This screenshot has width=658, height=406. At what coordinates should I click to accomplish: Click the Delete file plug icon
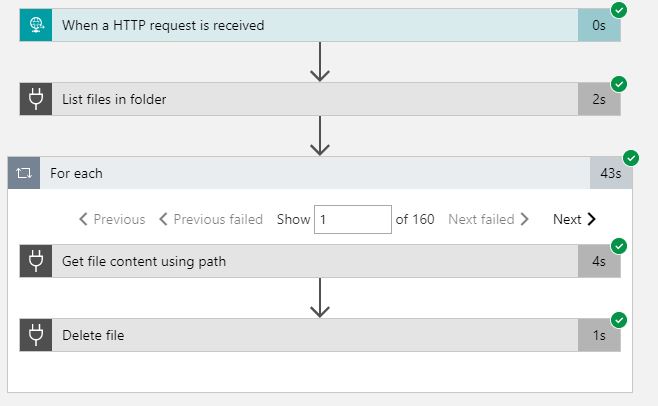point(36,335)
